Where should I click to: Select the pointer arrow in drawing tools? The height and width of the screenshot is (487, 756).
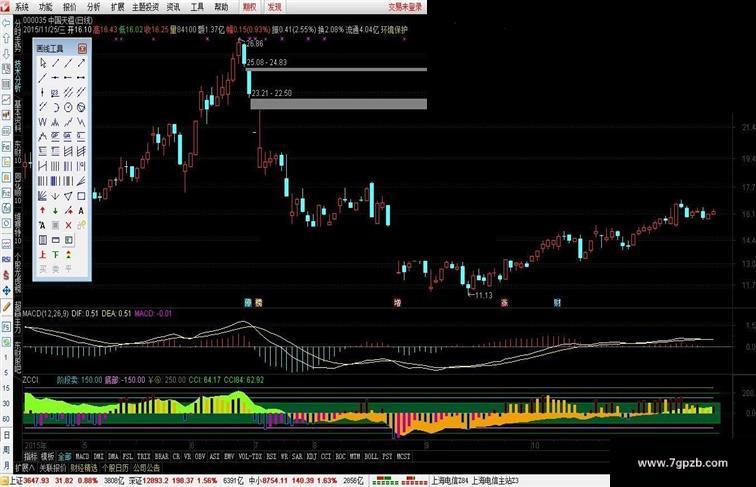coord(43,63)
